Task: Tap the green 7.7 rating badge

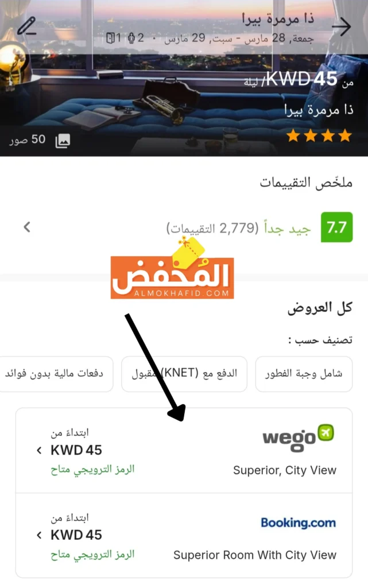Action: (336, 227)
